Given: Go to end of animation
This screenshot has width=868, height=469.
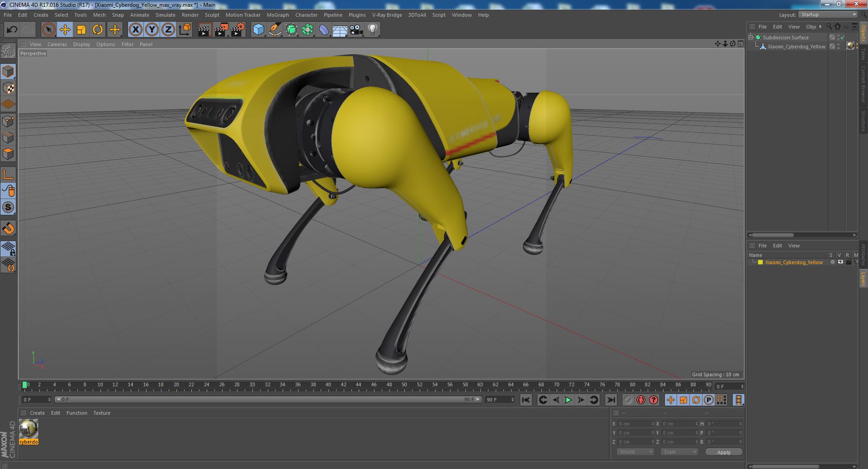Looking at the screenshot, I should pyautogui.click(x=611, y=400).
